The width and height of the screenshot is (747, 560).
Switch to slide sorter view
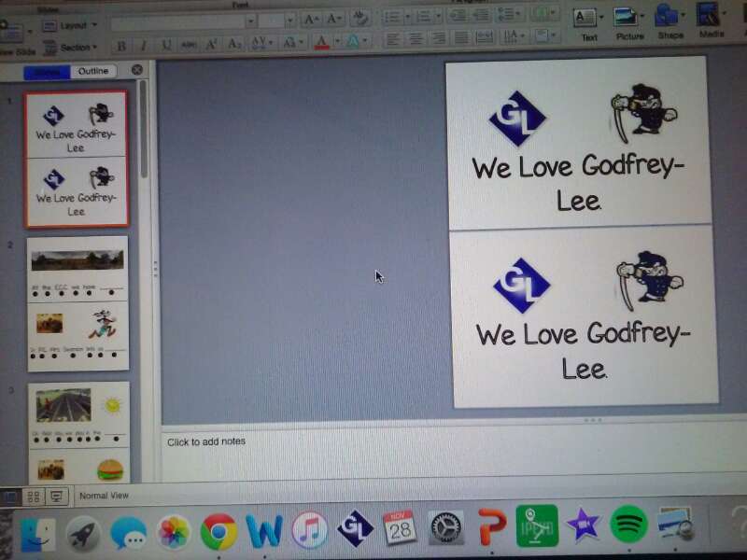(34, 497)
